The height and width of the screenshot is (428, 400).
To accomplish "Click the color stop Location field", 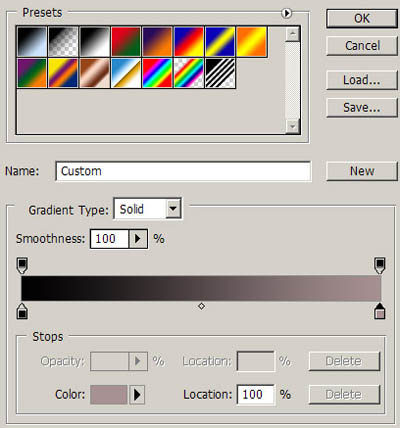I will 256,395.
